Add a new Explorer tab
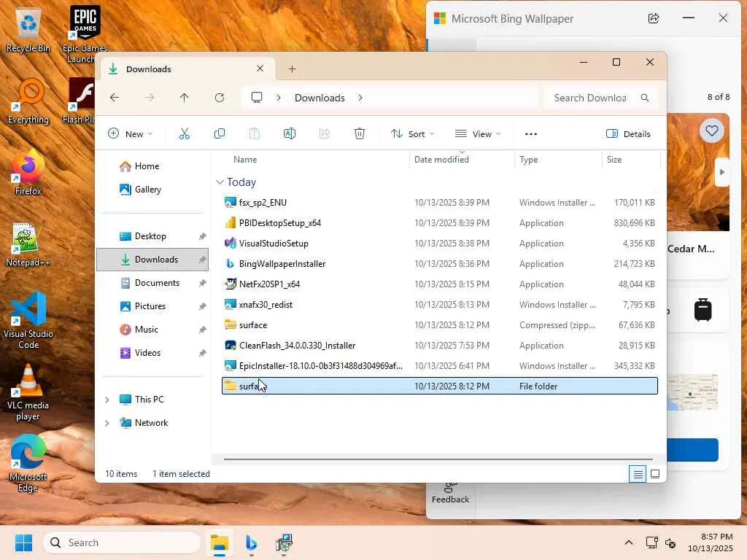747x560 pixels. (x=293, y=69)
